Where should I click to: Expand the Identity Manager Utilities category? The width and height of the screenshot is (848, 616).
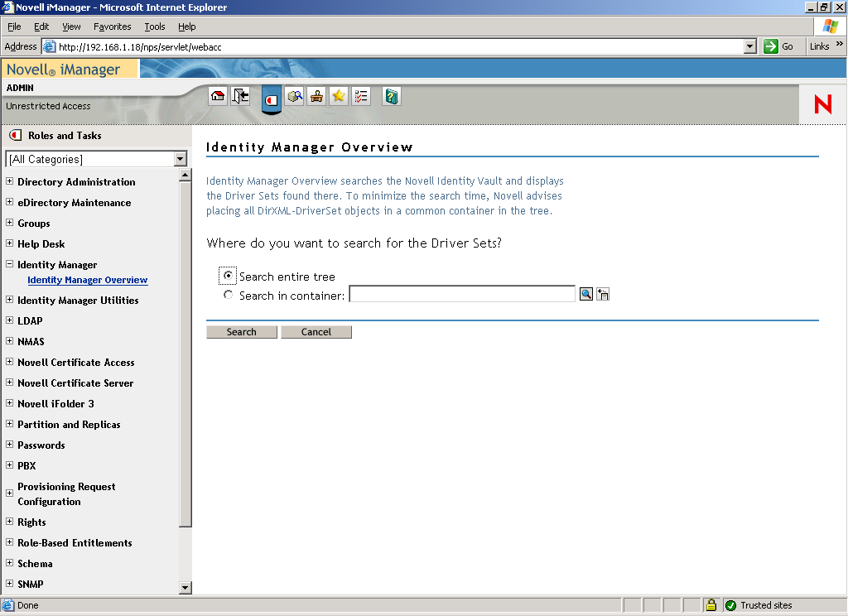point(10,300)
